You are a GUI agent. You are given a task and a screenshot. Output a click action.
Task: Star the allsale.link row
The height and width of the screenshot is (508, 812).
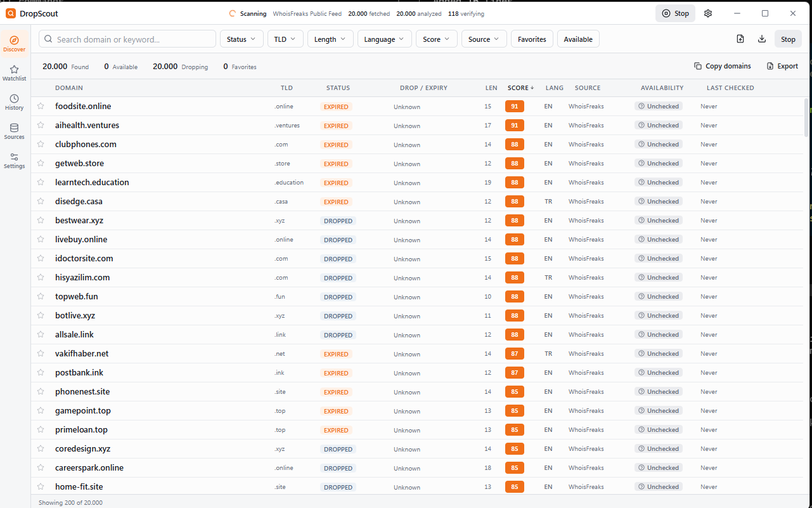click(x=41, y=335)
